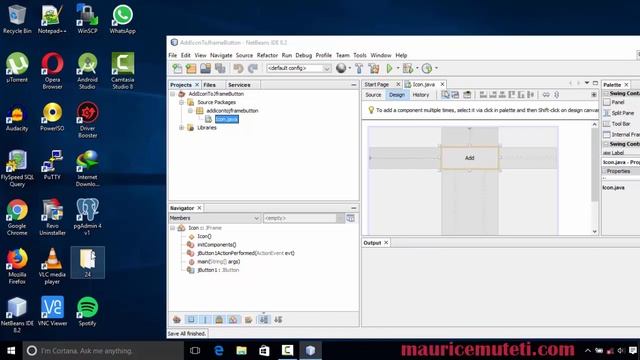Switch to the Source view button
This screenshot has height=360, width=640.
(x=373, y=95)
